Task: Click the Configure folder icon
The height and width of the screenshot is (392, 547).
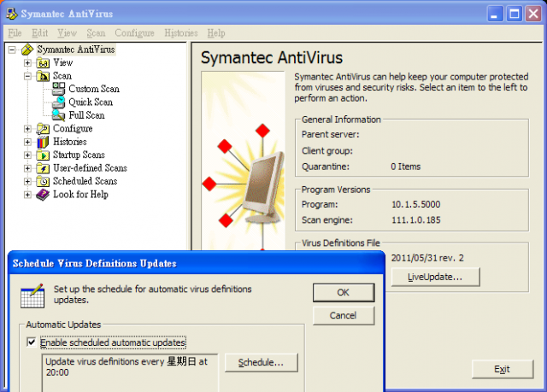Action: tap(43, 129)
